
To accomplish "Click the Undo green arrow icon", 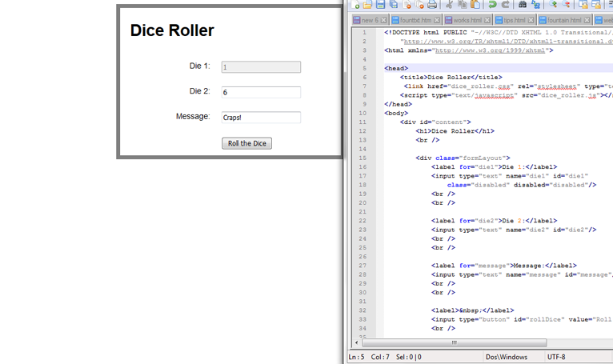I will tap(492, 5).
